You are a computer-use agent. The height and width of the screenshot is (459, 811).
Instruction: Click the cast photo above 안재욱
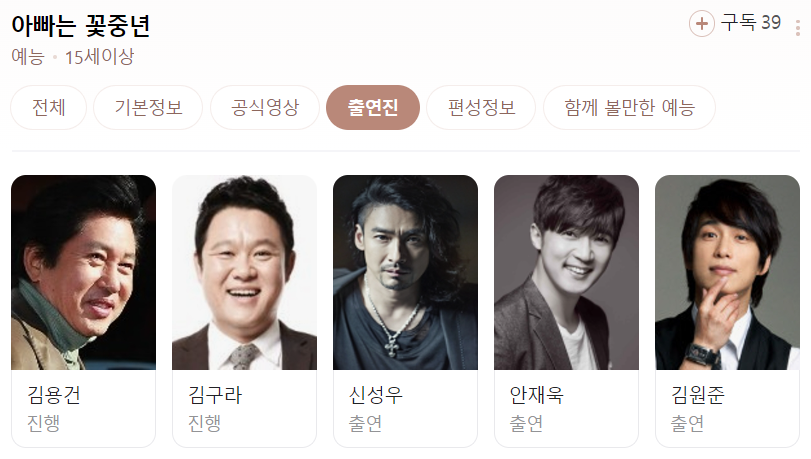566,272
